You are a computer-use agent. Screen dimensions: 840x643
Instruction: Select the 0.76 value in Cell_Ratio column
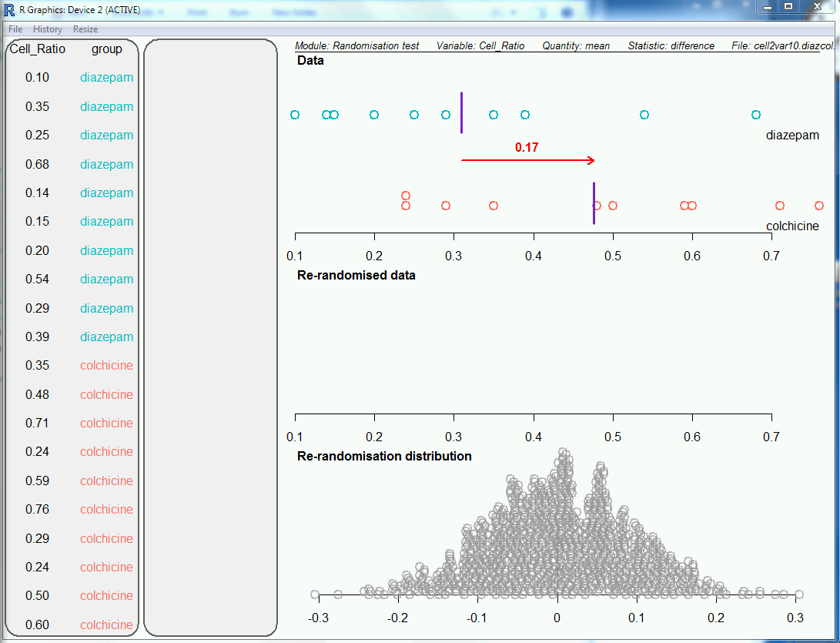pos(37,509)
